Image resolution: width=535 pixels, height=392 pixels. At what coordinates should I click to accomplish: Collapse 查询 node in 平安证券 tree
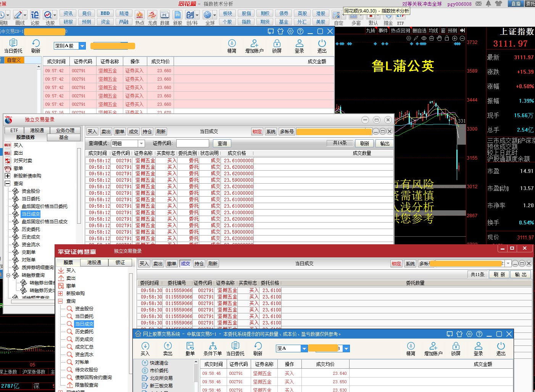point(60,301)
